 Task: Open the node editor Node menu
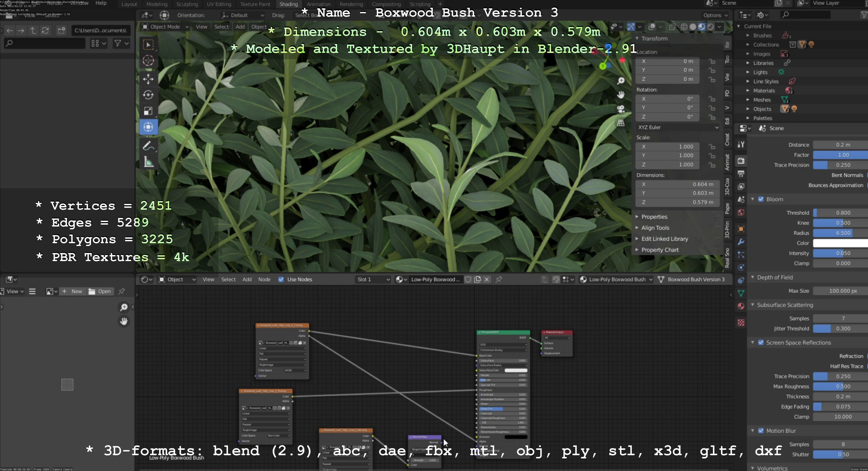point(264,279)
